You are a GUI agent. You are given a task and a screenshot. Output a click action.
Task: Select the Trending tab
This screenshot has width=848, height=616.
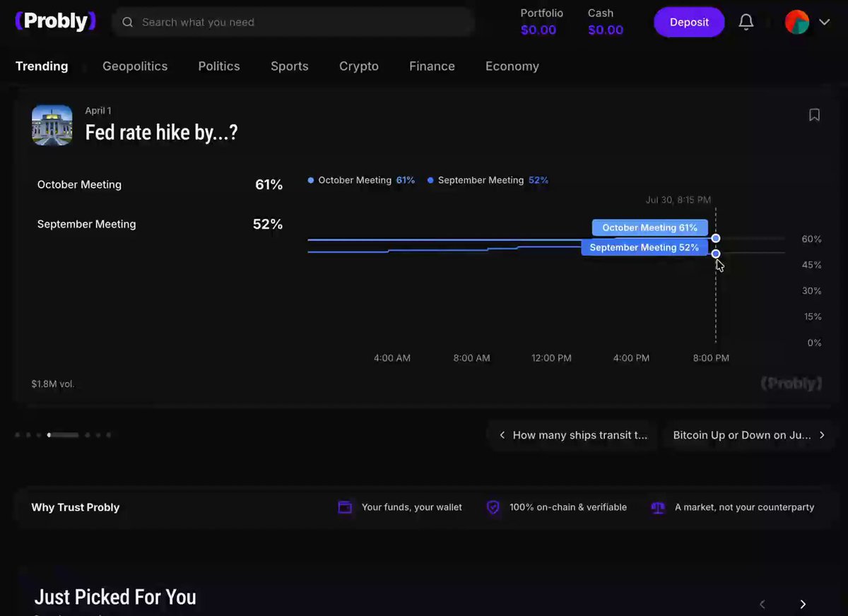point(42,66)
